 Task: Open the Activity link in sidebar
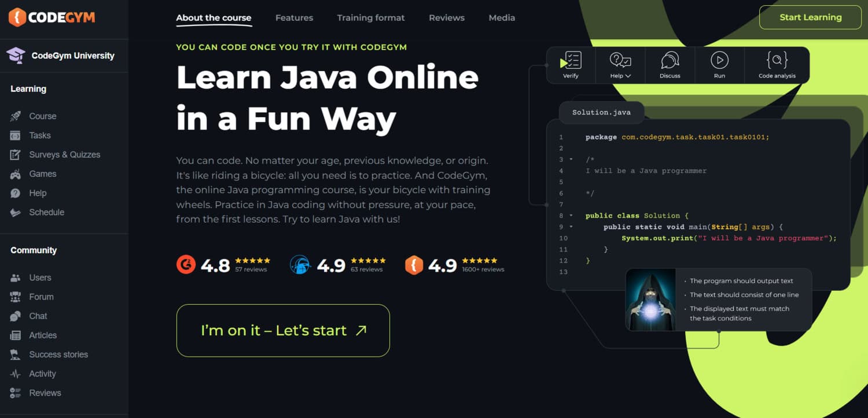point(42,373)
